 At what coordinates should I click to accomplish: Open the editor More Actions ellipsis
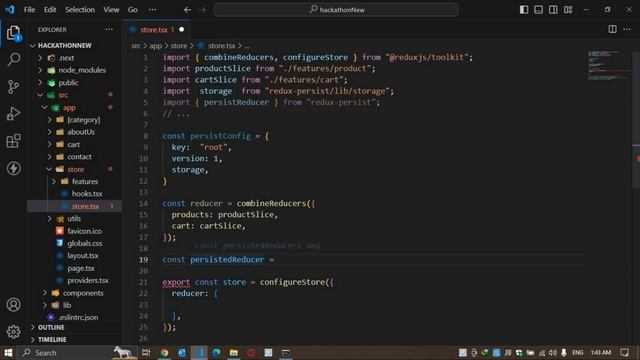tap(627, 29)
